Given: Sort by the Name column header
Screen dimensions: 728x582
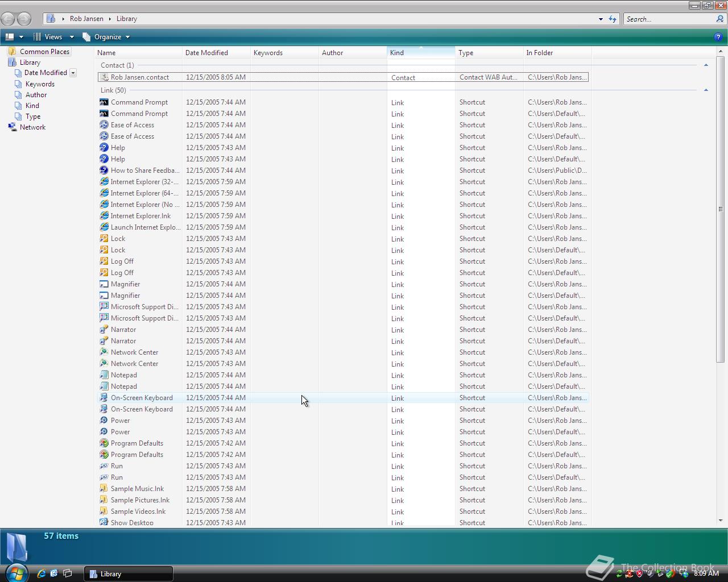Looking at the screenshot, I should pyautogui.click(x=139, y=52).
